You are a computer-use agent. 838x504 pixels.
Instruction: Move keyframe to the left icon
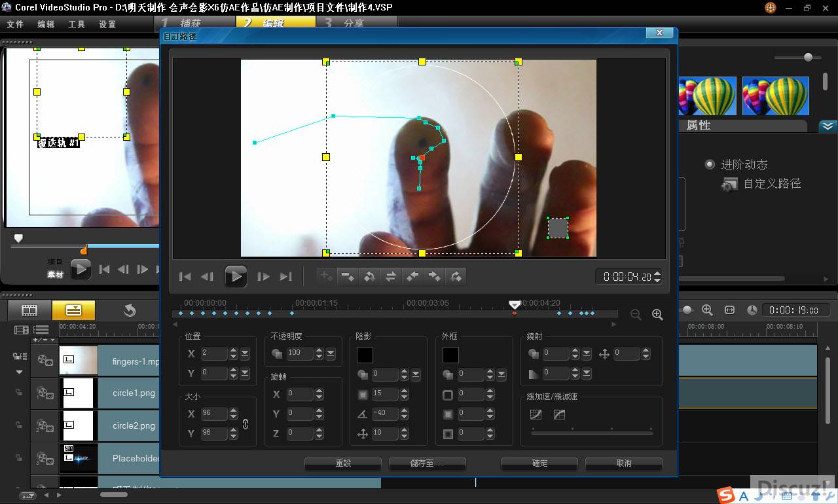pyautogui.click(x=412, y=277)
